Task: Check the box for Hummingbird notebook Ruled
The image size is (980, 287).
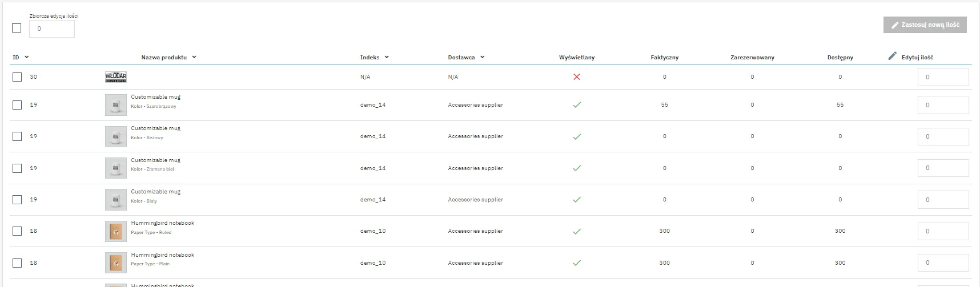Action: tap(17, 231)
